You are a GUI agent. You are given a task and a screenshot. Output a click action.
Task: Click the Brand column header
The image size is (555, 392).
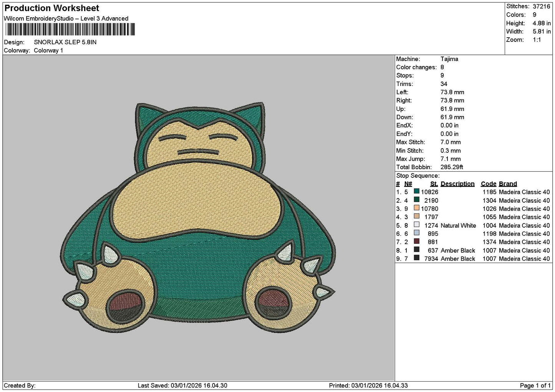[x=508, y=184]
